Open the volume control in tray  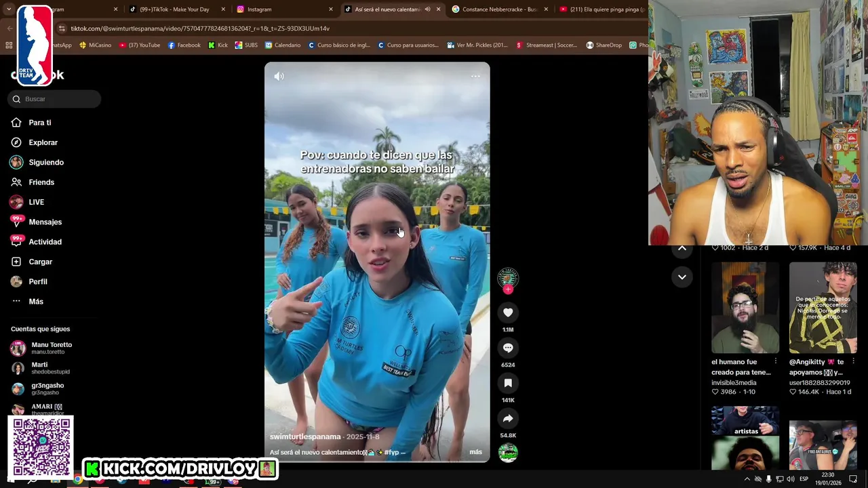[x=790, y=479]
